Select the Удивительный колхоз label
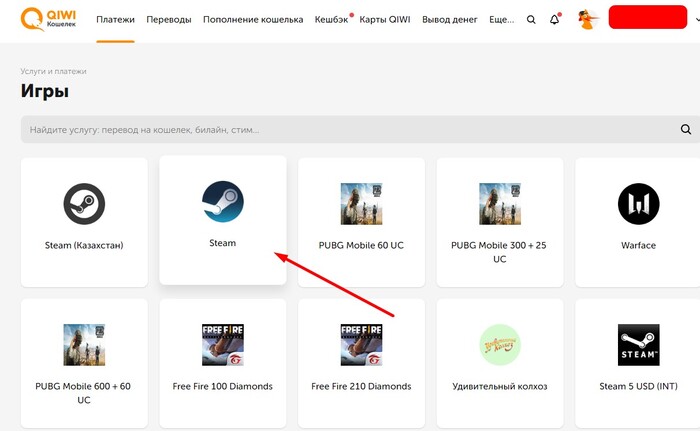The width and height of the screenshot is (700, 431). 500,386
